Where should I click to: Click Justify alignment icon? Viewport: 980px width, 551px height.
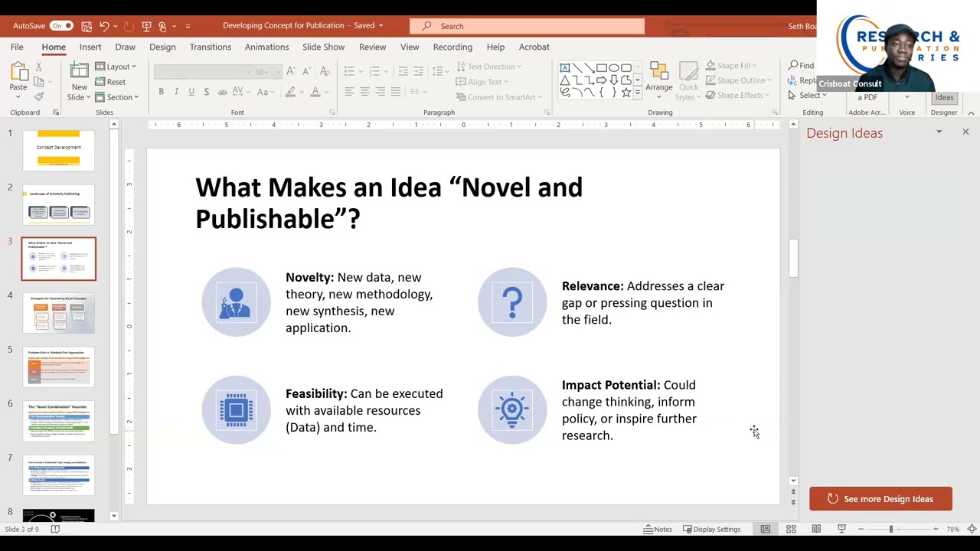pos(395,92)
